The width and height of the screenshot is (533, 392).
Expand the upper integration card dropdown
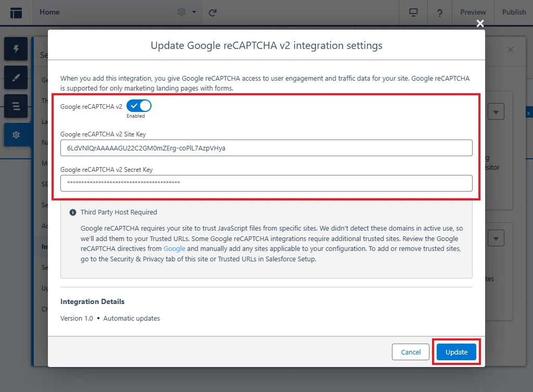tap(496, 112)
